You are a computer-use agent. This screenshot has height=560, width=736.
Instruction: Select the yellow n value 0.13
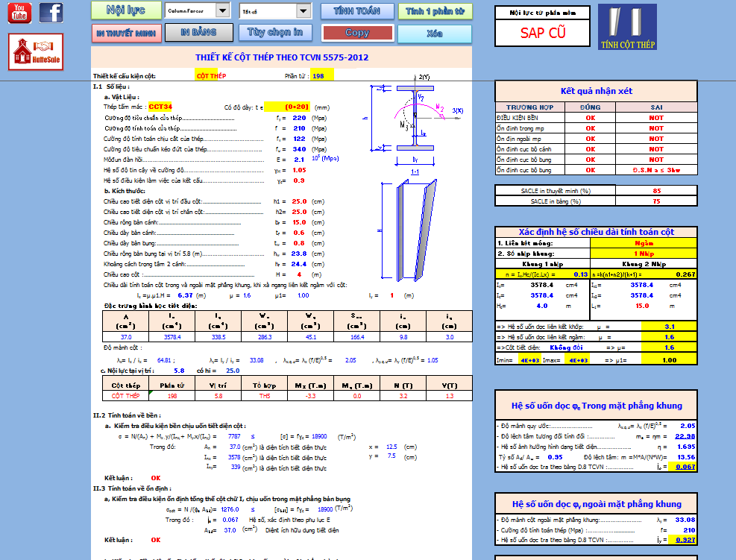click(580, 274)
